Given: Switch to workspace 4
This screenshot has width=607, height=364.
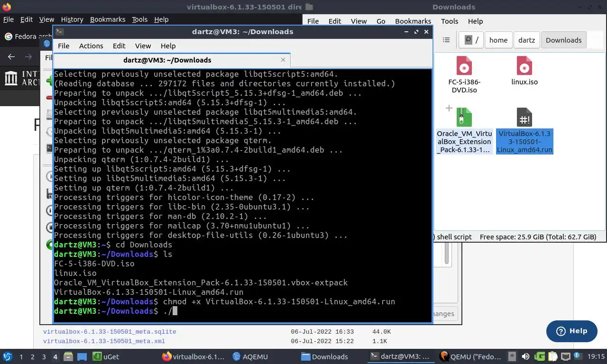Looking at the screenshot, I should (55, 356).
